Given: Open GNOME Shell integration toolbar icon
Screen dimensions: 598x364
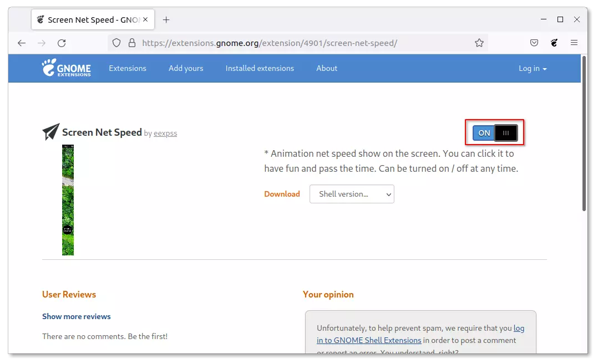Looking at the screenshot, I should 554,43.
